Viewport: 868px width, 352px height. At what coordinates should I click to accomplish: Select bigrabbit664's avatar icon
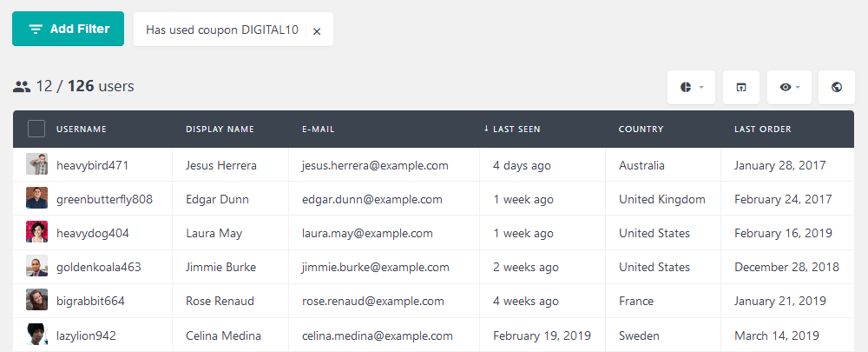click(x=36, y=300)
